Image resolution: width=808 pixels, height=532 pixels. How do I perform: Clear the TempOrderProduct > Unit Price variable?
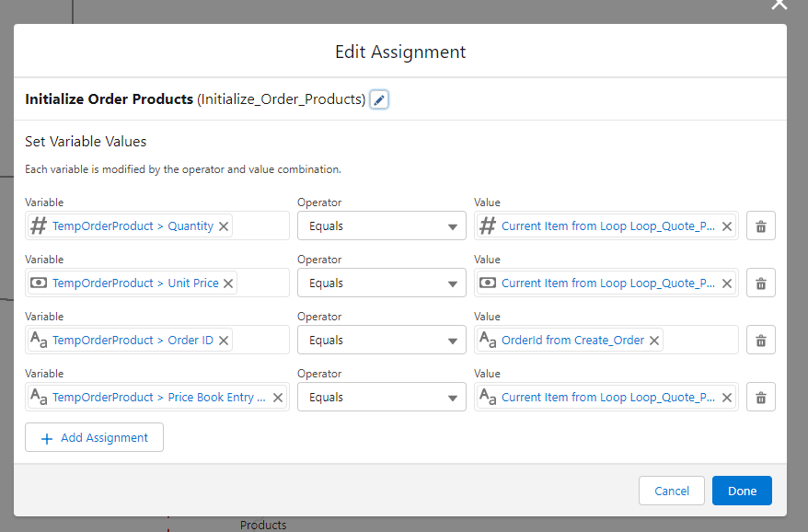229,283
